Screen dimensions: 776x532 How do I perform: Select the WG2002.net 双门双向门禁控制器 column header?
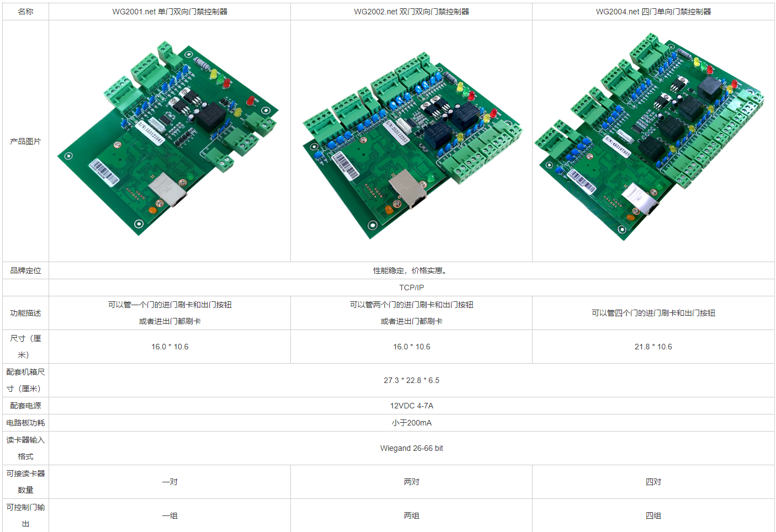[x=411, y=12]
